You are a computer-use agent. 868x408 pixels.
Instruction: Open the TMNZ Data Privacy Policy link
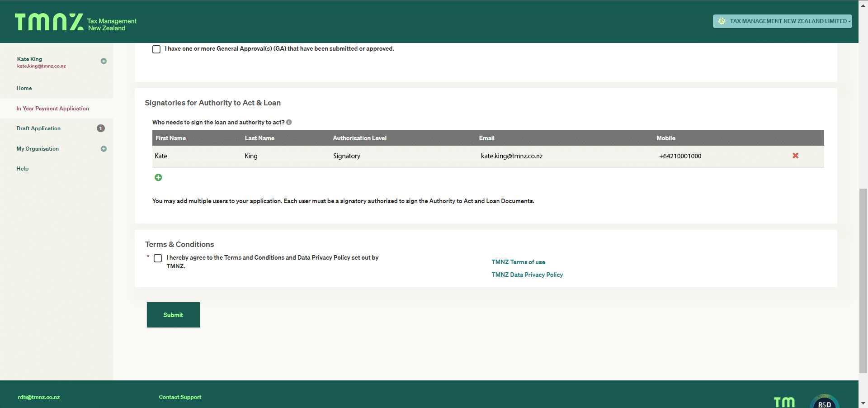coord(527,275)
